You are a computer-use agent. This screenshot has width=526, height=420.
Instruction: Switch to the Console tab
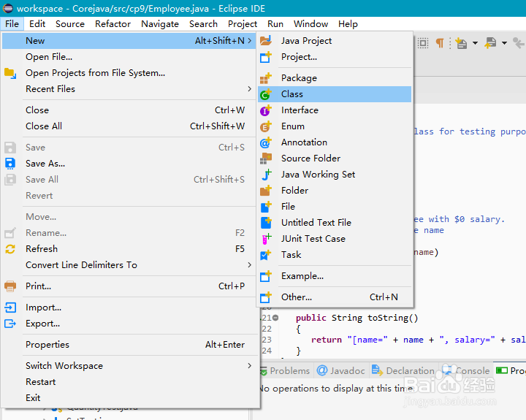click(x=466, y=370)
